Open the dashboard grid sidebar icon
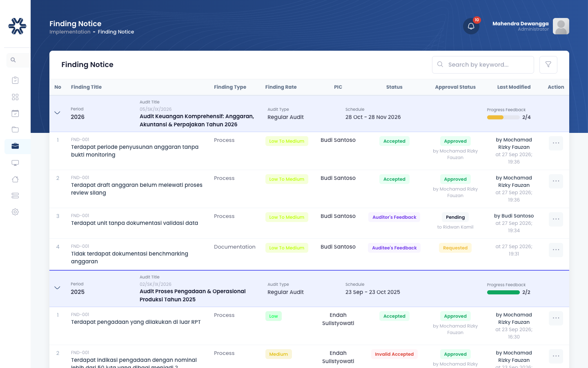This screenshot has width=588, height=368. 15,97
